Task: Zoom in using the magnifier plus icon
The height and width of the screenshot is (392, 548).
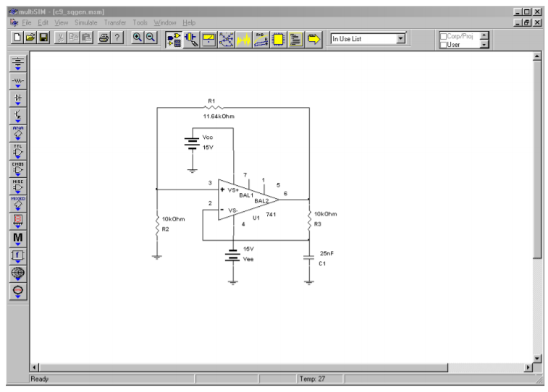Action: [137, 38]
